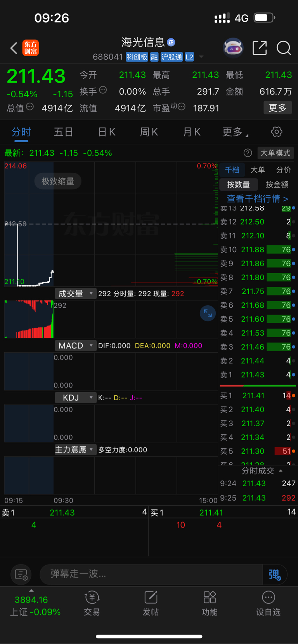Screen dimensions: 298x644
Task: Tap the 688041 stock code
Action: pyautogui.click(x=107, y=57)
